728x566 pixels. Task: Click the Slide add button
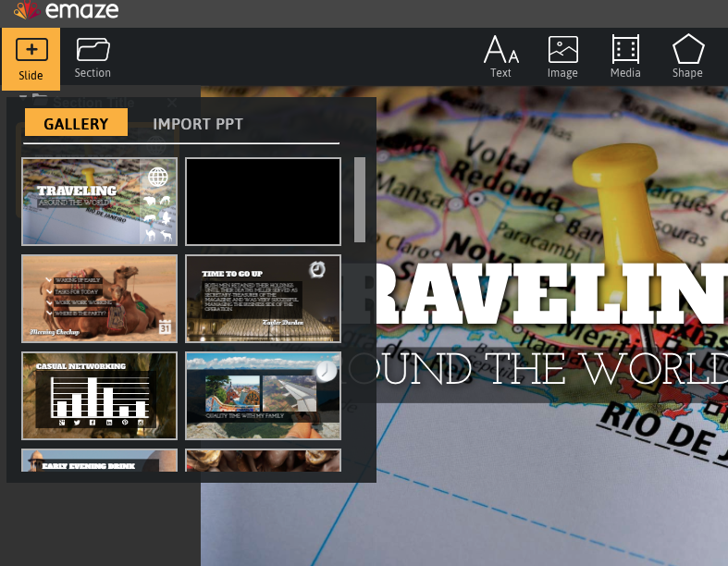[x=31, y=59]
